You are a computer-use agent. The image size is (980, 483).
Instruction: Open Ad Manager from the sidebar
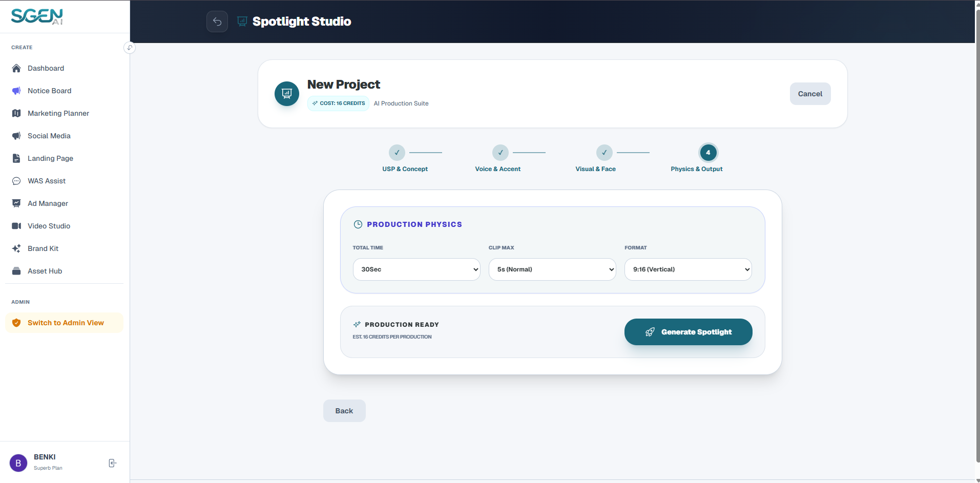tap(65, 203)
